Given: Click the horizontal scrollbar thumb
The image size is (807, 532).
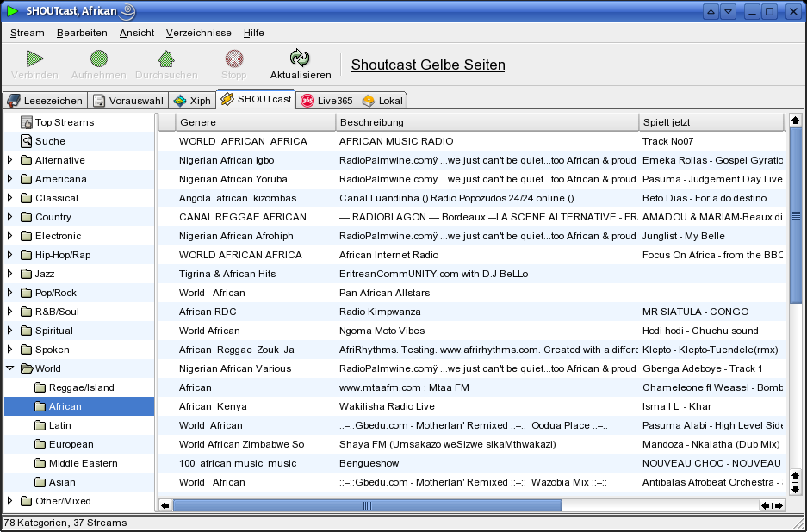Looking at the screenshot, I should [368, 505].
